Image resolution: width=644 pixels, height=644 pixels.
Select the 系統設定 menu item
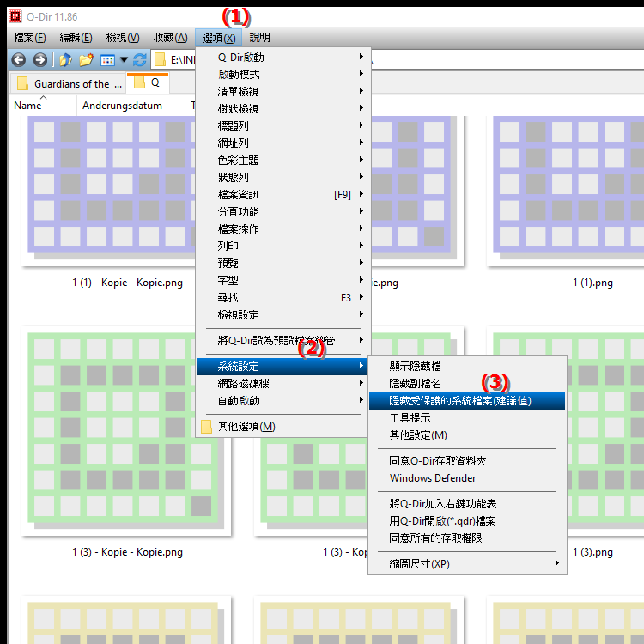tap(283, 367)
